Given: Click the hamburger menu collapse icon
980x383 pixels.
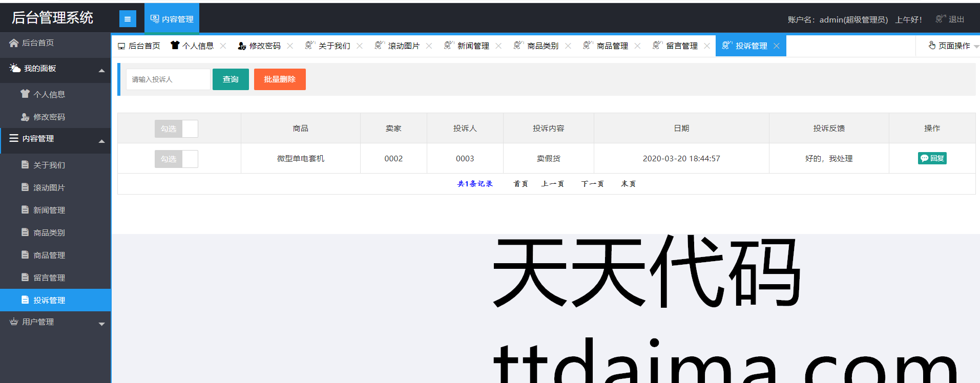Looking at the screenshot, I should pyautogui.click(x=128, y=19).
